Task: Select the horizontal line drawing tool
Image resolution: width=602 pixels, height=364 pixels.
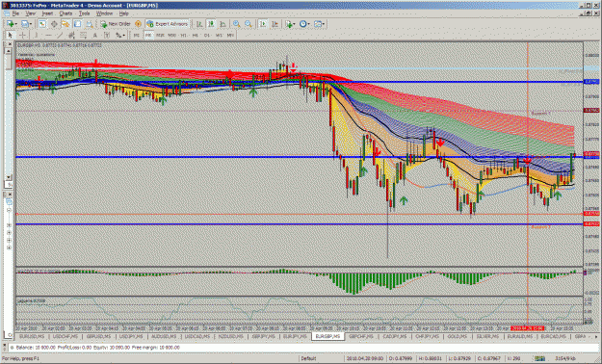Action: (48, 36)
